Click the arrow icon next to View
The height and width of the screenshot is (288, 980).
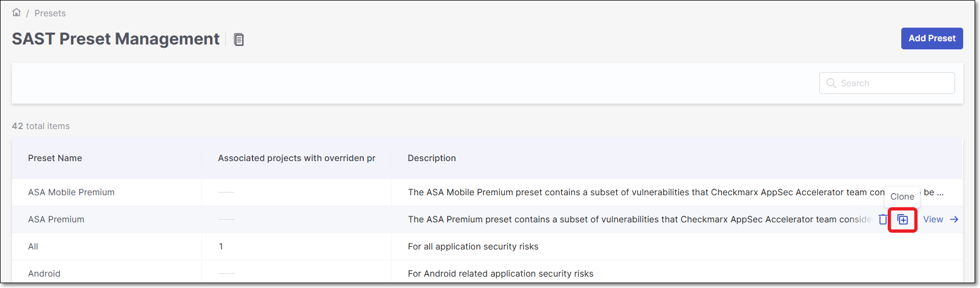pyautogui.click(x=954, y=220)
